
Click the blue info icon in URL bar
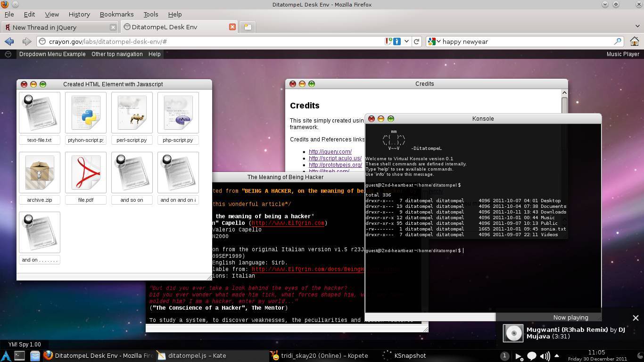(397, 41)
